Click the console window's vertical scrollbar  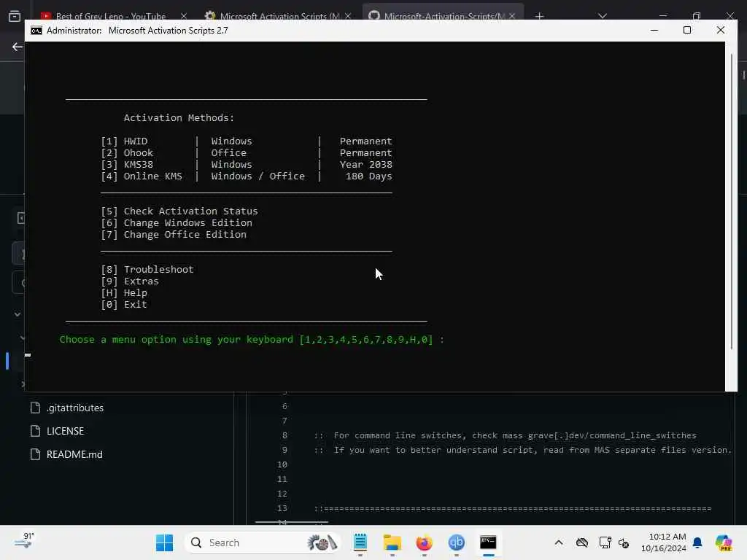pyautogui.click(x=732, y=201)
